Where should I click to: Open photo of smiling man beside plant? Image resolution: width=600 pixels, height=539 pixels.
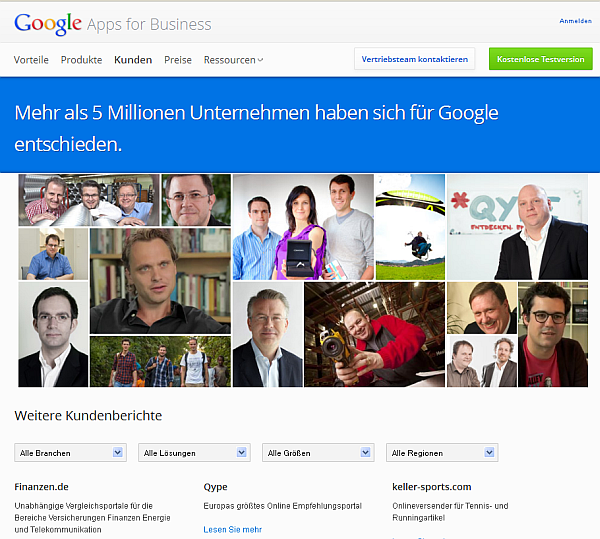482,308
